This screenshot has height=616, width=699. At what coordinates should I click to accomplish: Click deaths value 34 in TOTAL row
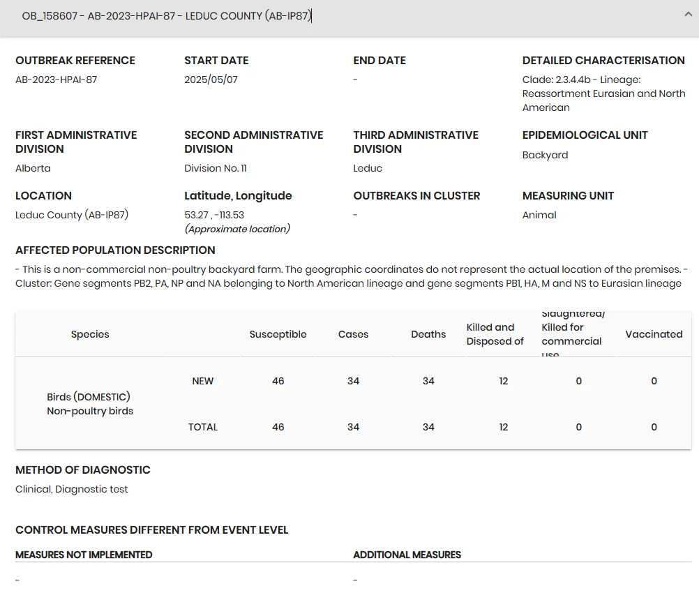428,427
